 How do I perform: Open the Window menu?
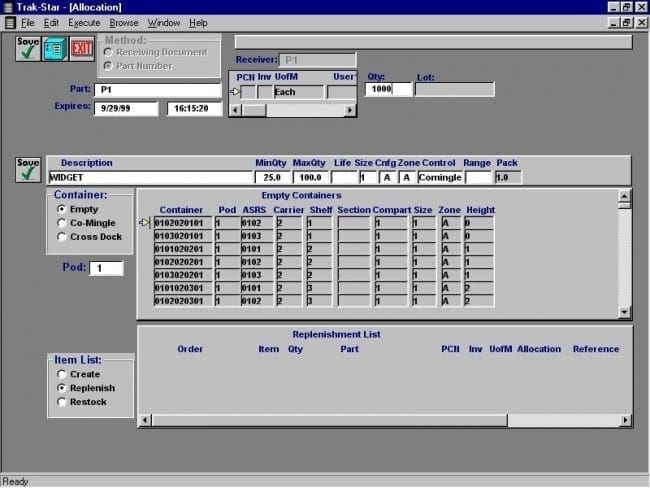[x=164, y=23]
